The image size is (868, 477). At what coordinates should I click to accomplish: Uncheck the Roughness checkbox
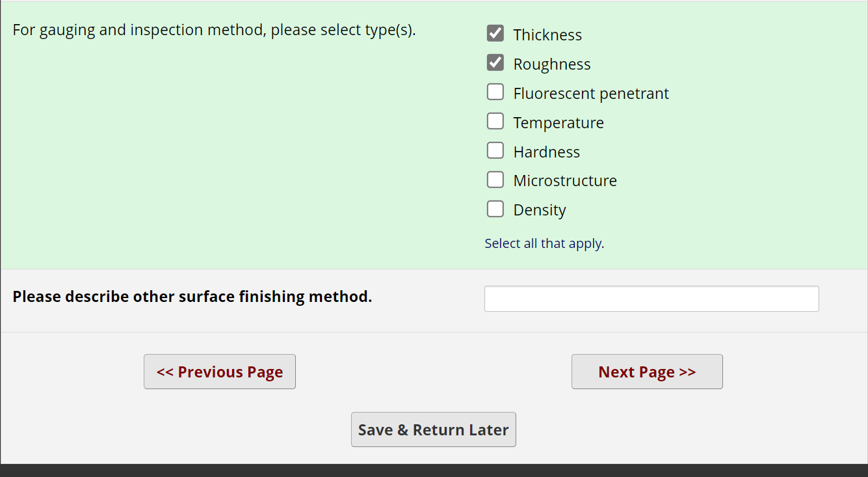[495, 62]
